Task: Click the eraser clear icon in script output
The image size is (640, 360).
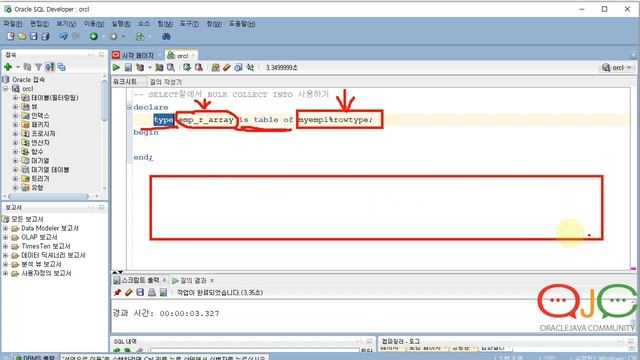Action: pyautogui.click(x=129, y=292)
